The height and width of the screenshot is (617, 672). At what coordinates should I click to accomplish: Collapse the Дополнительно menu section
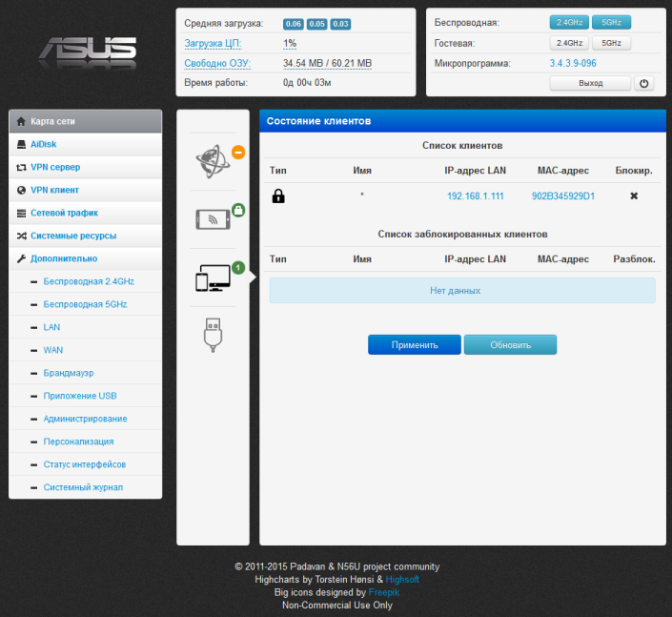tap(85, 258)
